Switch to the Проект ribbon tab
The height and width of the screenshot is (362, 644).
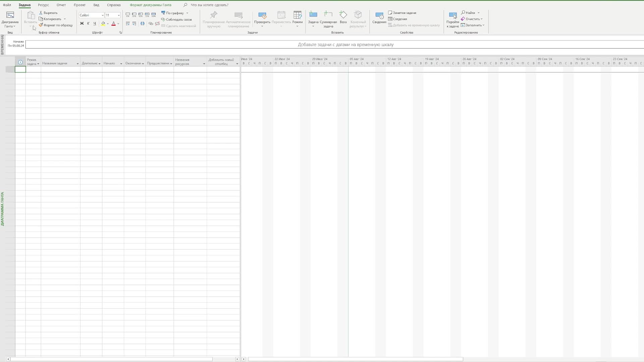[79, 5]
